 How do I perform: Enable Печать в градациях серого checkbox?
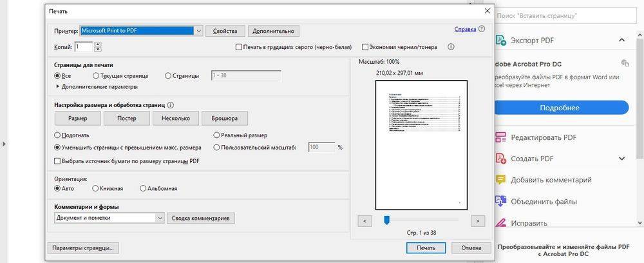pos(239,47)
